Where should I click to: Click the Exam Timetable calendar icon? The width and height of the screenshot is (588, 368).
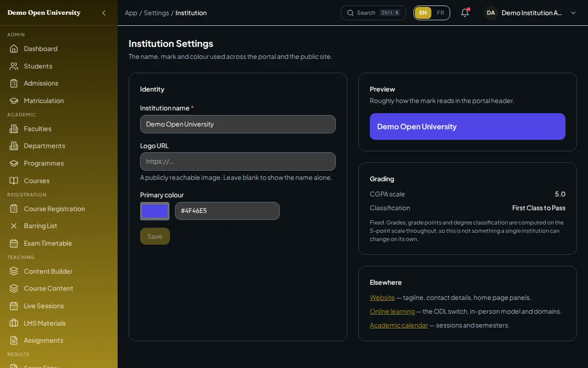(14, 243)
